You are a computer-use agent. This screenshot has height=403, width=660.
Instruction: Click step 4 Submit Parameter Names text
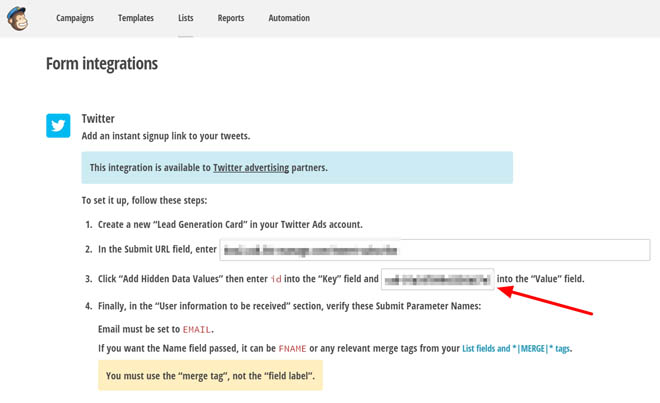[x=290, y=306]
